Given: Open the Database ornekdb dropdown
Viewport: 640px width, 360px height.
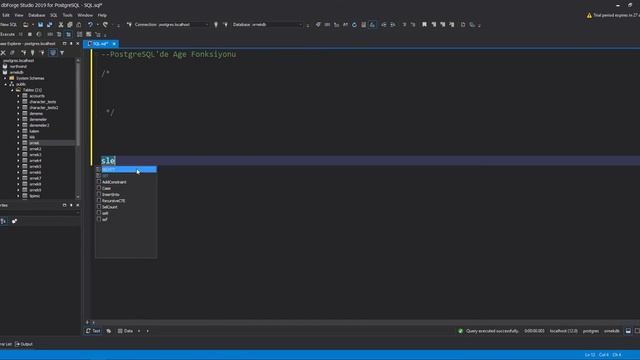Looking at the screenshot, I should click(x=268, y=25).
